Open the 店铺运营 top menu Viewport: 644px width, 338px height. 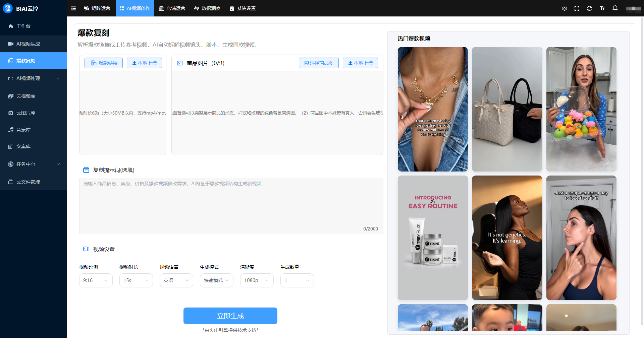click(x=172, y=8)
